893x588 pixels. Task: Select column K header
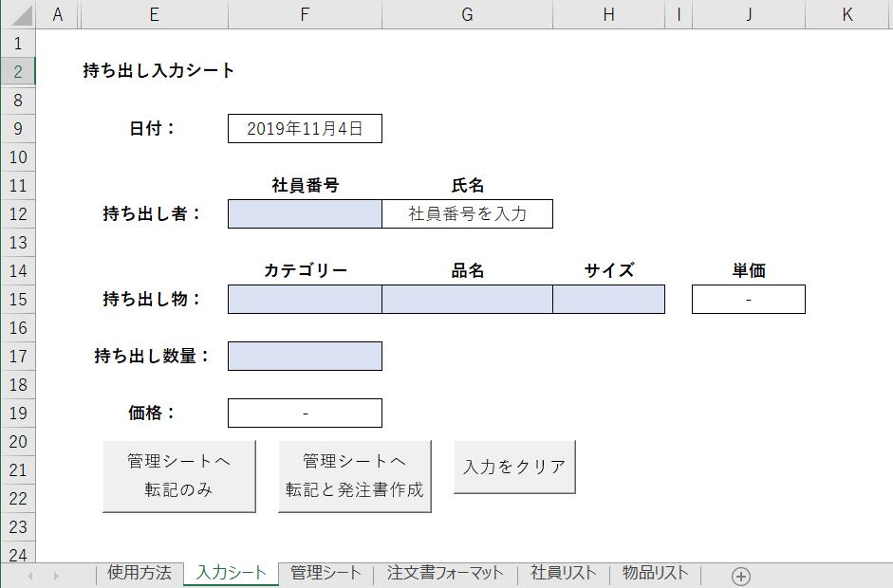point(847,14)
